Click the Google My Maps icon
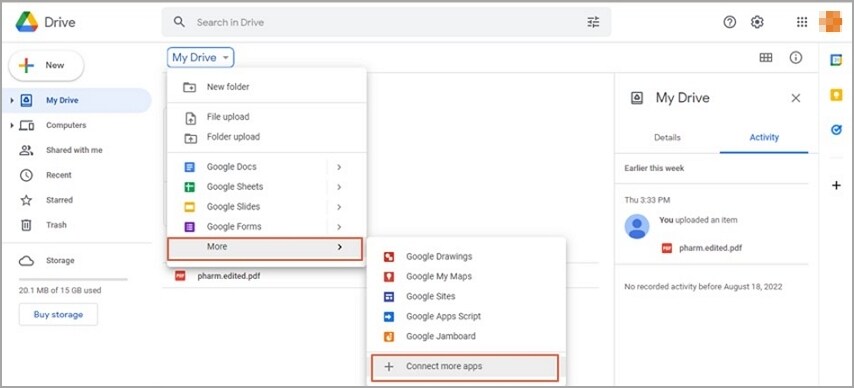Screen dimensions: 854x388 pyautogui.click(x=389, y=277)
